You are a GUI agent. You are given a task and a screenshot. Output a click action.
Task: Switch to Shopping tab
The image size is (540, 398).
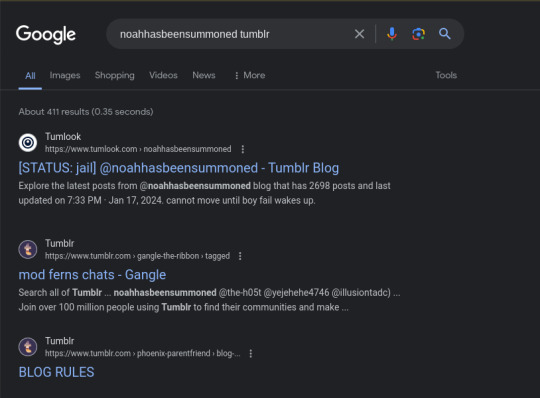coord(115,75)
